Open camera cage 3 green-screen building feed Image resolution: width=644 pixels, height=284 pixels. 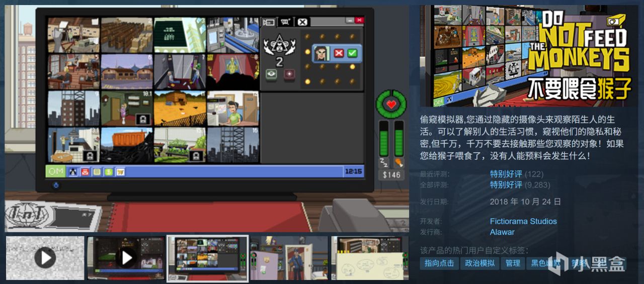(180, 35)
